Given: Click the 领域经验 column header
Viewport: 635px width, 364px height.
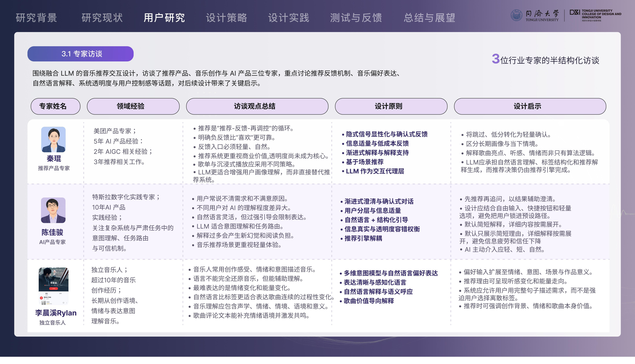Looking at the screenshot, I should 133,106.
